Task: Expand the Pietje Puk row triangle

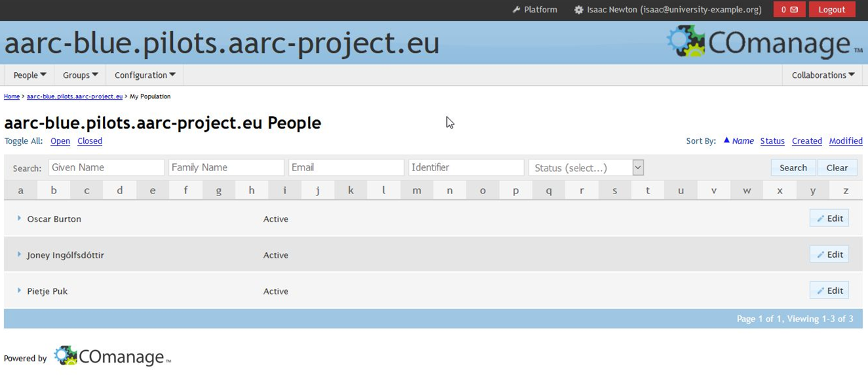Action: 19,291
